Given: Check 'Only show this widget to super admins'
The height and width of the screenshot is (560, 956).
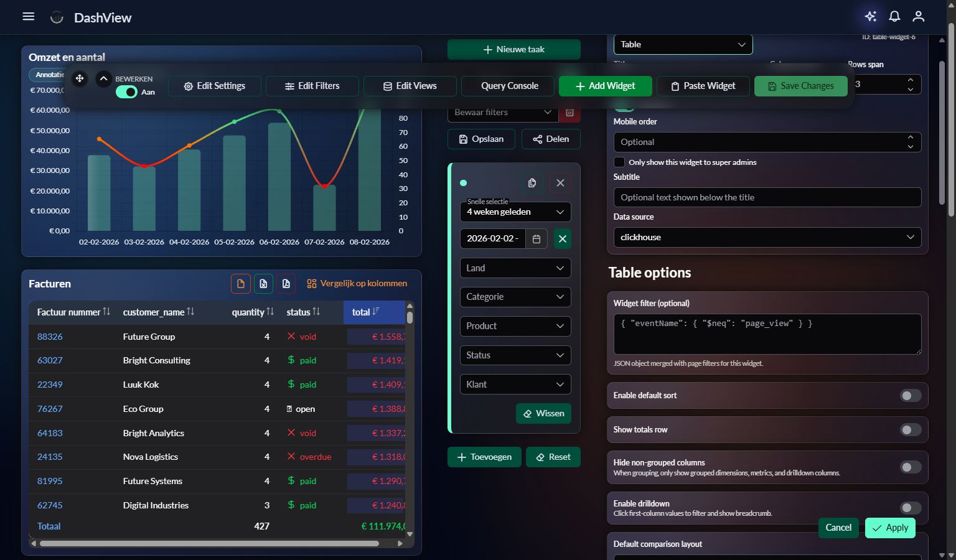Looking at the screenshot, I should point(619,162).
